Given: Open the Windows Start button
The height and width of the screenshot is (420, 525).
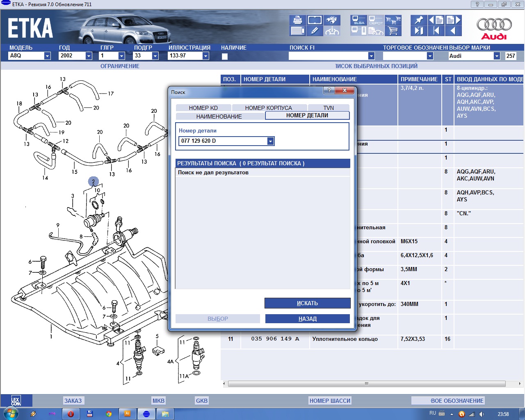Looking at the screenshot, I should (x=10, y=414).
